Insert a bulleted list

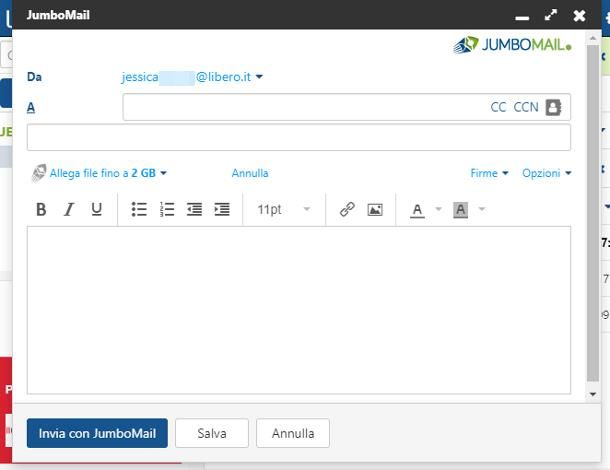point(139,209)
